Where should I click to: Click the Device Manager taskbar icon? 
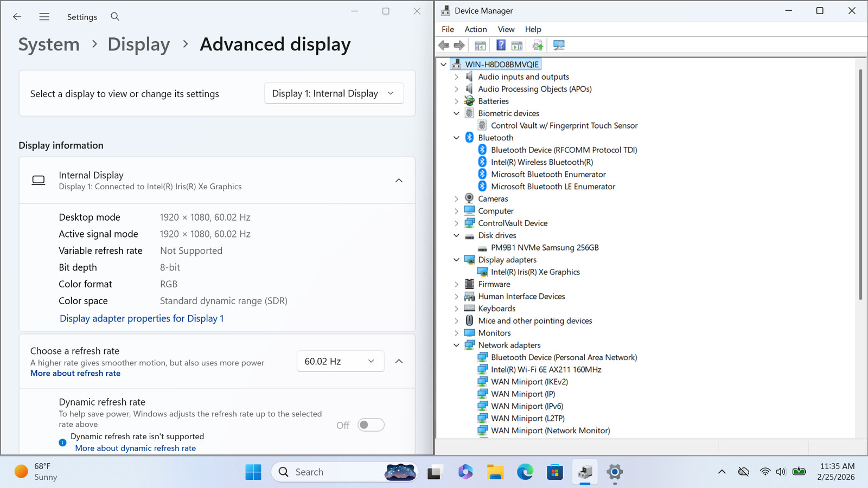click(585, 472)
